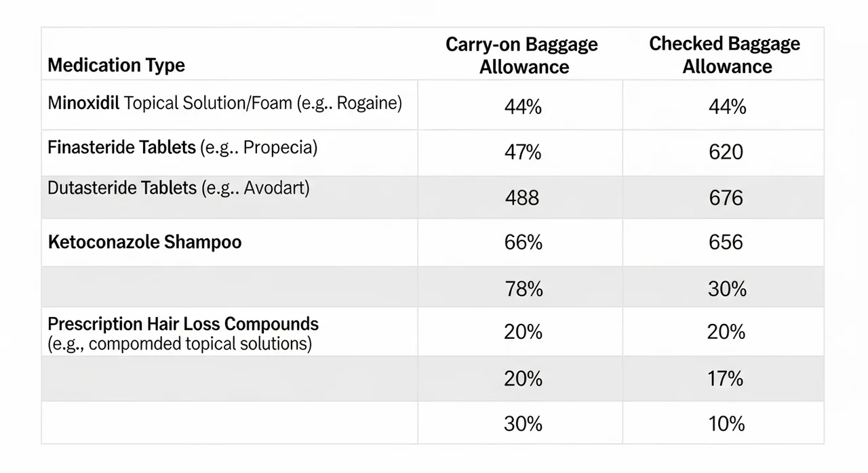The image size is (868, 473).
Task: Select the Carry-on Baggage Allowance header
Action: pos(521,56)
